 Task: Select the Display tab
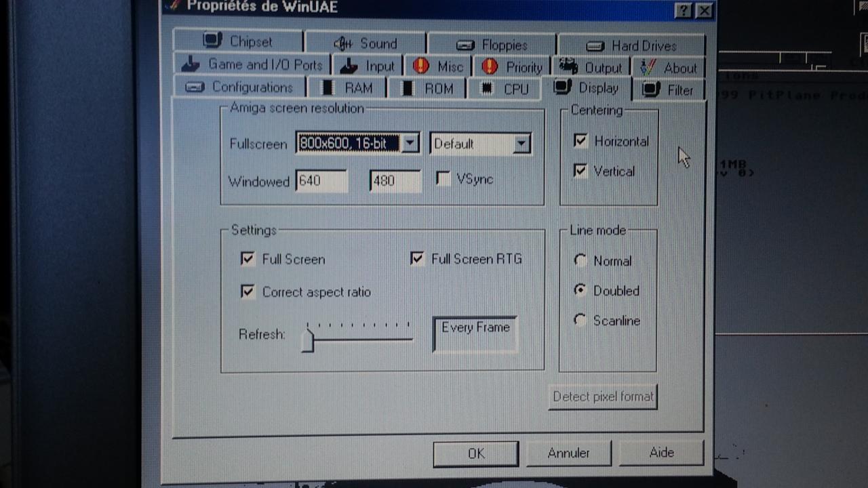(x=586, y=88)
